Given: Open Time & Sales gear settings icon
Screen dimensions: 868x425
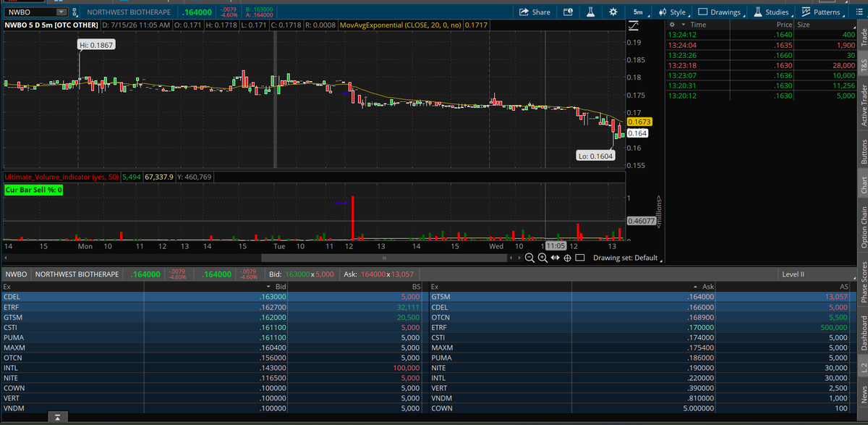Looking at the screenshot, I should (672, 25).
